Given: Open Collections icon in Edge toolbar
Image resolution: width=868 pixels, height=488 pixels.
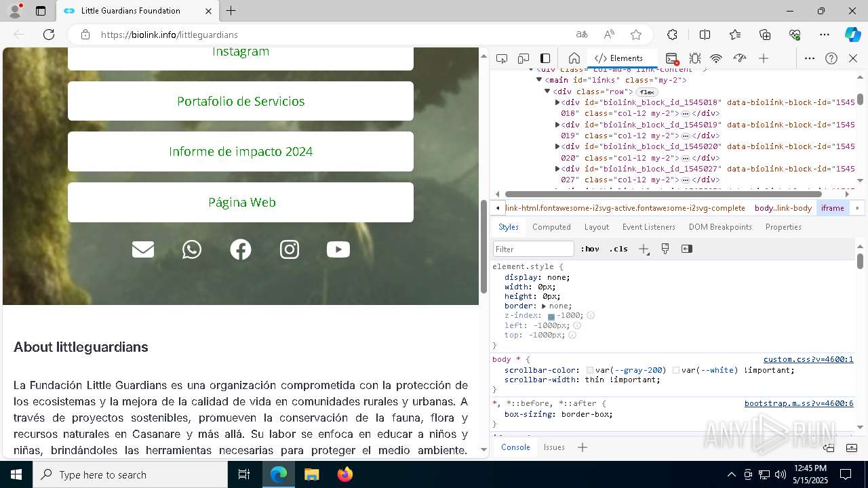Looking at the screenshot, I should click(x=765, y=35).
